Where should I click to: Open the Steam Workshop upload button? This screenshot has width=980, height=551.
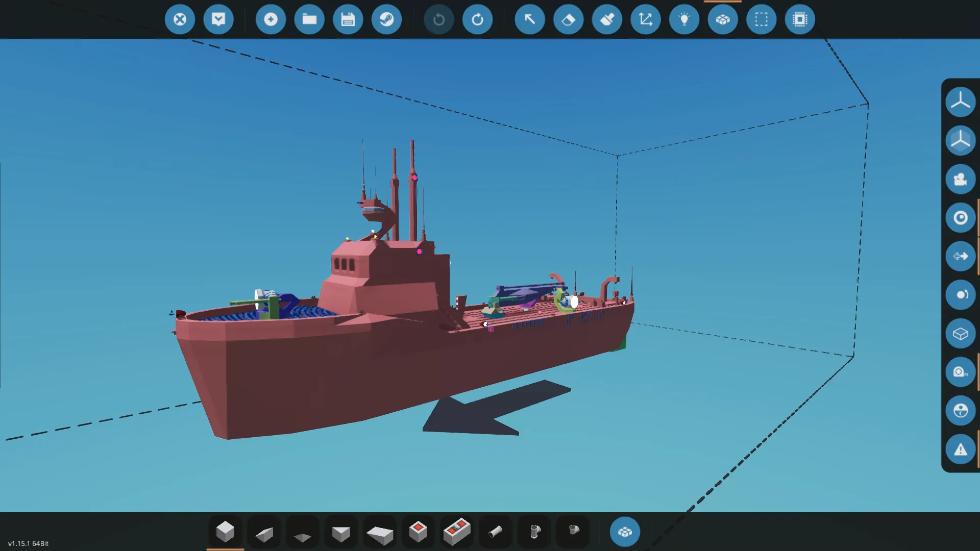click(386, 19)
